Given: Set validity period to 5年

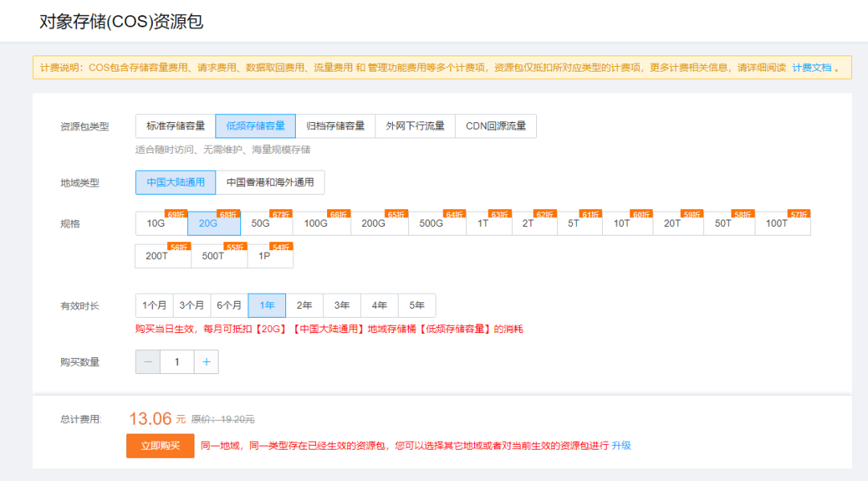Looking at the screenshot, I should point(417,306).
